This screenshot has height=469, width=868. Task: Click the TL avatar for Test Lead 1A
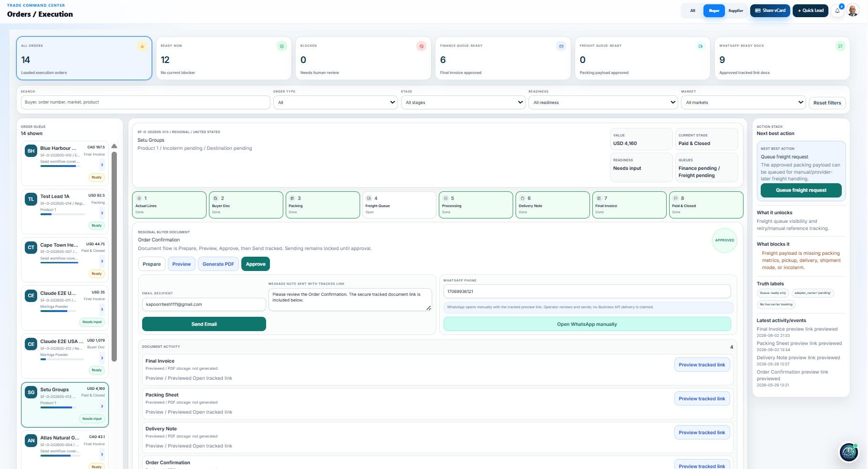(31, 199)
